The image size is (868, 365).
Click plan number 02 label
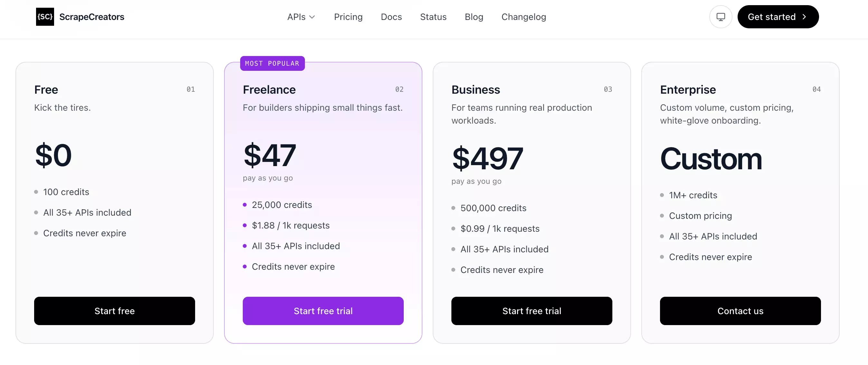(x=399, y=89)
